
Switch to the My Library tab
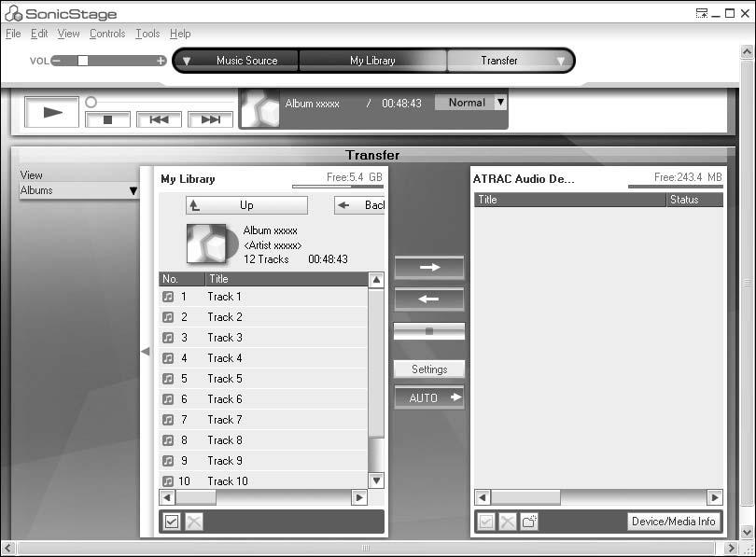tap(372, 61)
